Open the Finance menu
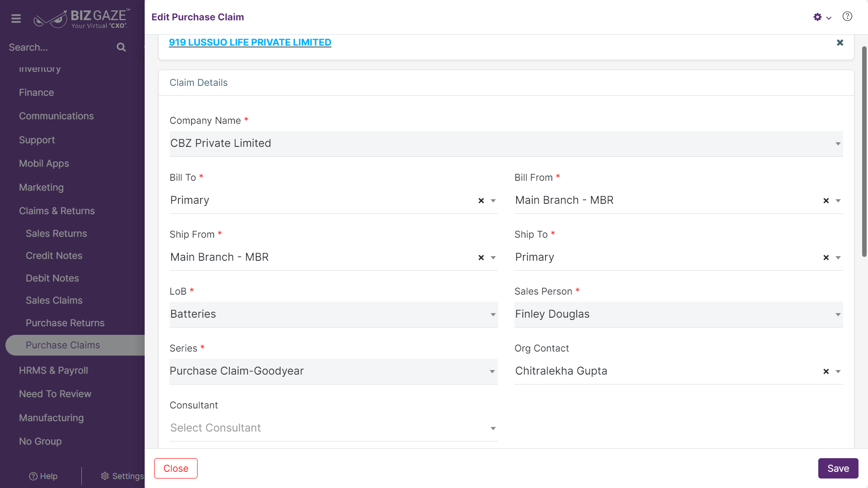 36,92
